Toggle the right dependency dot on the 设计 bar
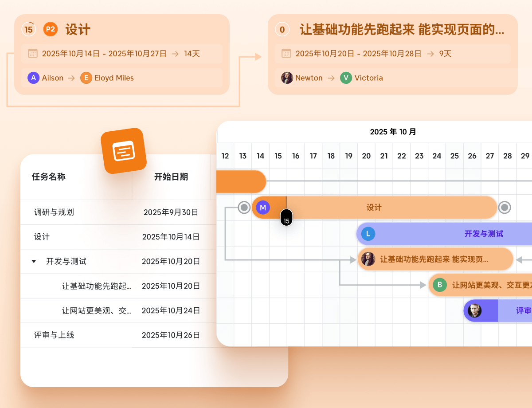 point(505,207)
